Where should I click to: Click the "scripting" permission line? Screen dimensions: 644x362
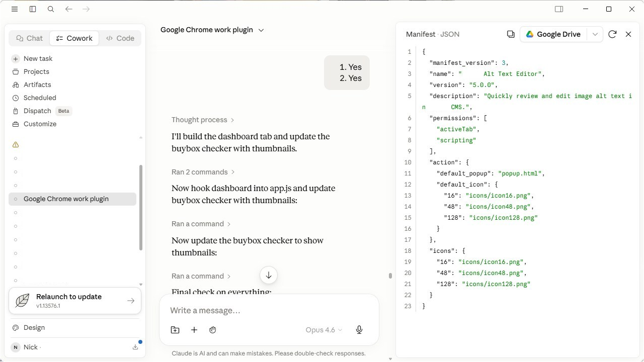(456, 140)
